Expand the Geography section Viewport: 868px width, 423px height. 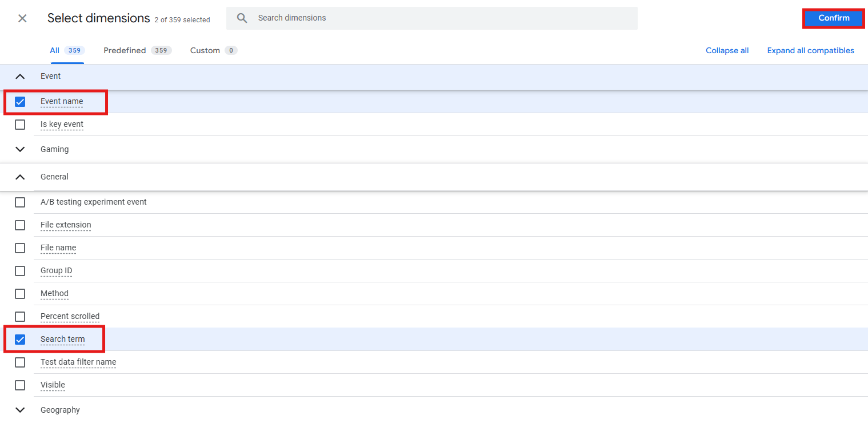(20, 410)
